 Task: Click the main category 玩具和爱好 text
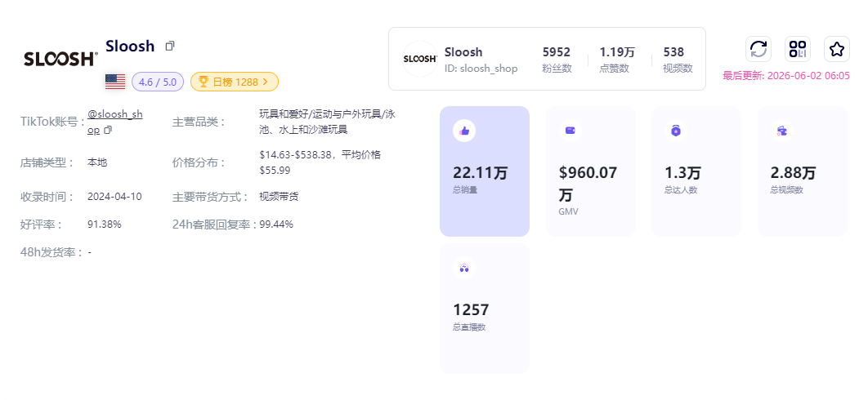pyautogui.click(x=328, y=122)
